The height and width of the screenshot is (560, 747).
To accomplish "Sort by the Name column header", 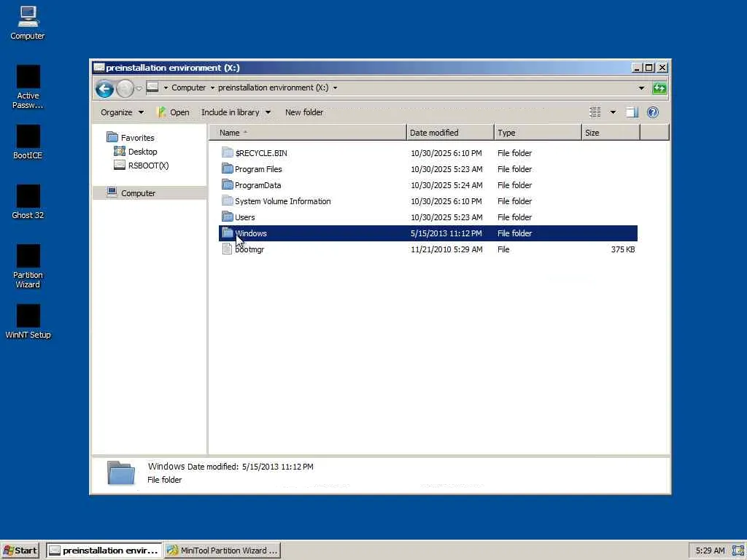I will tap(308, 133).
